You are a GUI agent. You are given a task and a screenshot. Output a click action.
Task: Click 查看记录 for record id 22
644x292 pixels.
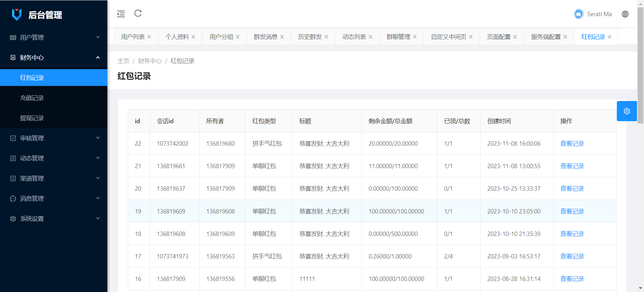click(x=572, y=144)
